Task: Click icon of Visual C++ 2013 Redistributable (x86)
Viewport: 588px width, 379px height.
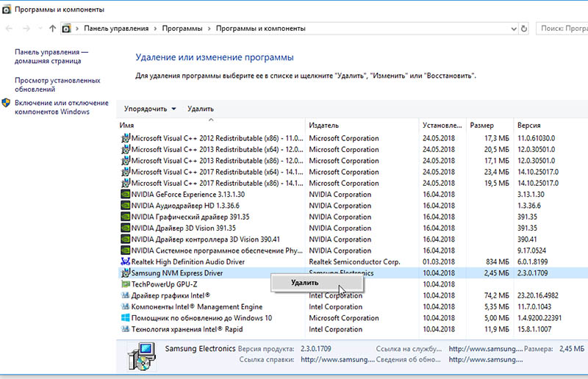Action: [x=125, y=160]
